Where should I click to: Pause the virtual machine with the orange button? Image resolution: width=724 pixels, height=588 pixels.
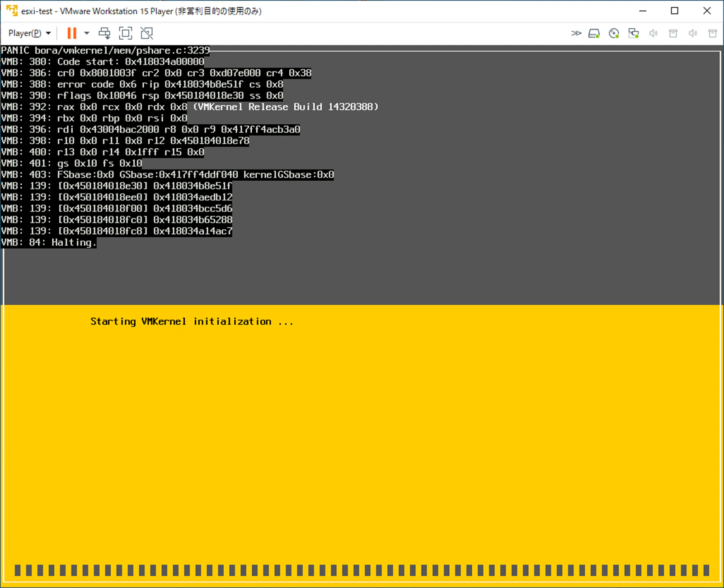pyautogui.click(x=71, y=33)
